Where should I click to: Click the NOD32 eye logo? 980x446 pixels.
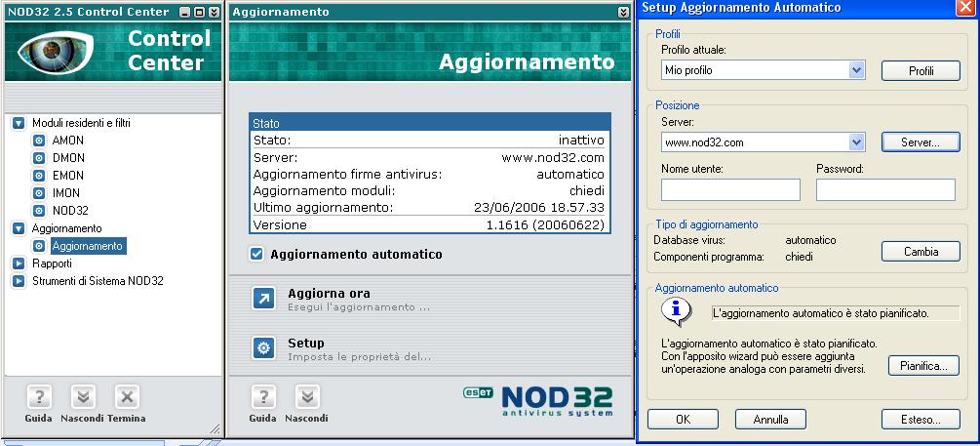56,51
